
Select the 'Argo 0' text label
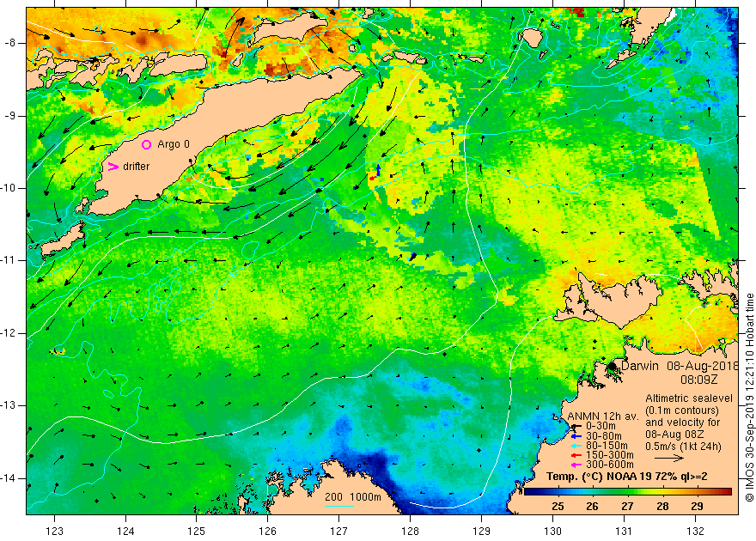point(174,144)
